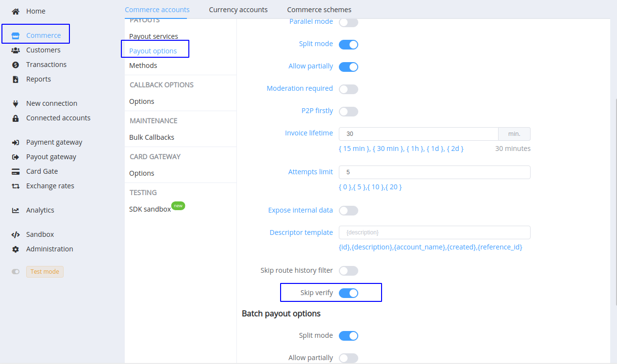Select Payout options in the side menu

(153, 51)
